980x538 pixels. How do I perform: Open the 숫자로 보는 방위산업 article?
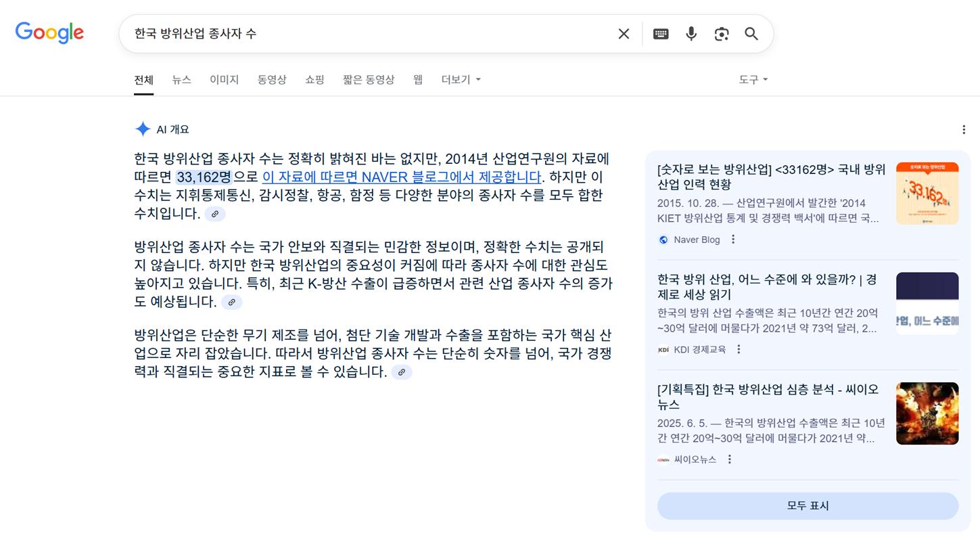(771, 177)
